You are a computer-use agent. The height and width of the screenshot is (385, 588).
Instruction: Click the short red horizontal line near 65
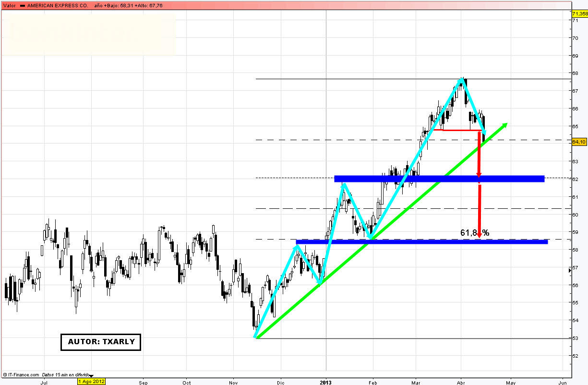(461, 130)
